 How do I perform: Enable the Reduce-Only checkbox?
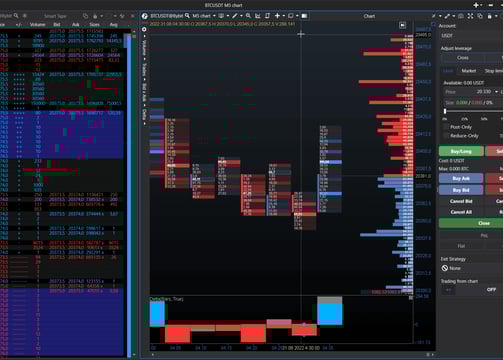point(446,136)
